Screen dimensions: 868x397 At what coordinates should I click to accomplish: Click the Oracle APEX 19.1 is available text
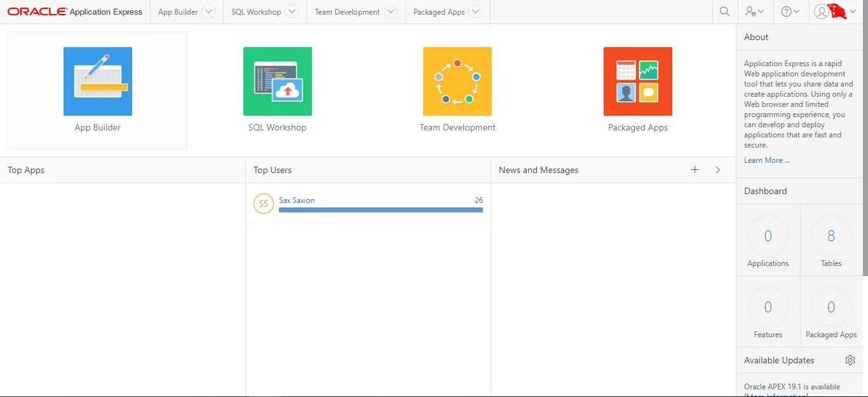click(x=792, y=387)
